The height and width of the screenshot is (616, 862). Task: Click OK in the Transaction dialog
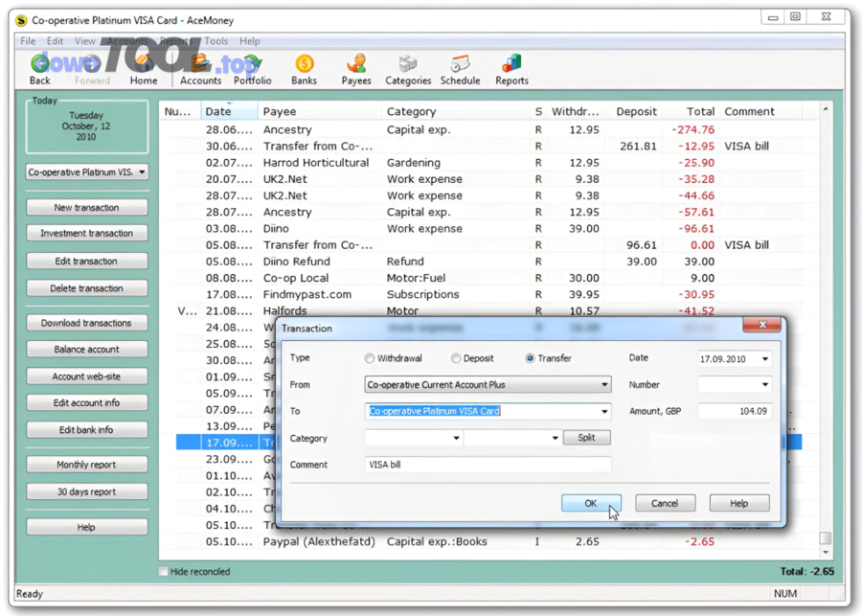pyautogui.click(x=591, y=503)
